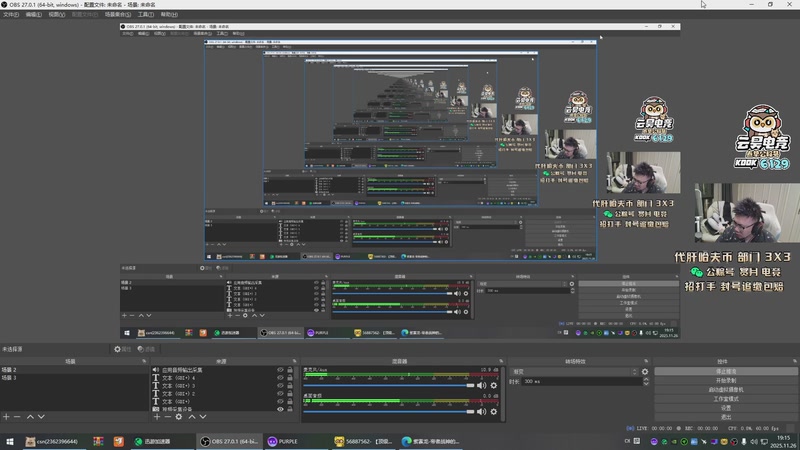The width and height of the screenshot is (800, 450).
Task: Remove the selected scene with the minus icon
Action: [17, 417]
